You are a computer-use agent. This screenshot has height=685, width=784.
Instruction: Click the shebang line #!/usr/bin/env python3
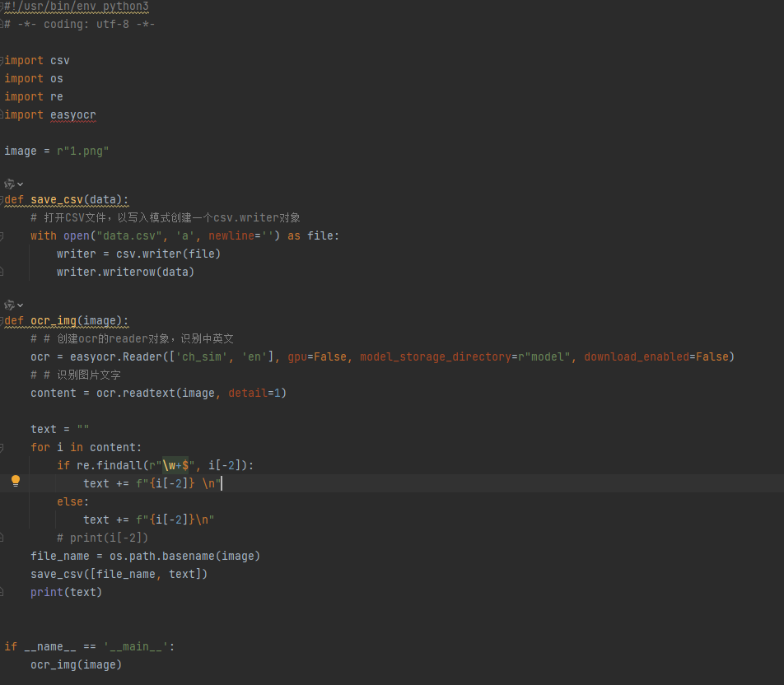77,7
